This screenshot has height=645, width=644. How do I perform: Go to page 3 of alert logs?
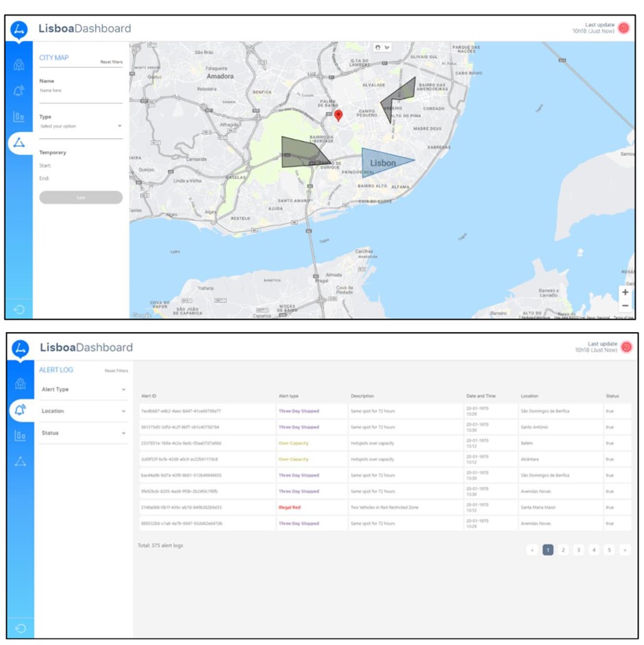(578, 550)
